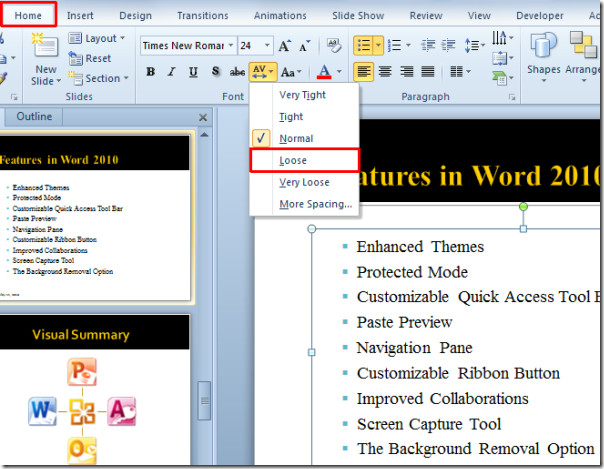Viewport: 604px width, 469px height.
Task: Apply Italic formatting from the ribbon
Action: coord(172,72)
